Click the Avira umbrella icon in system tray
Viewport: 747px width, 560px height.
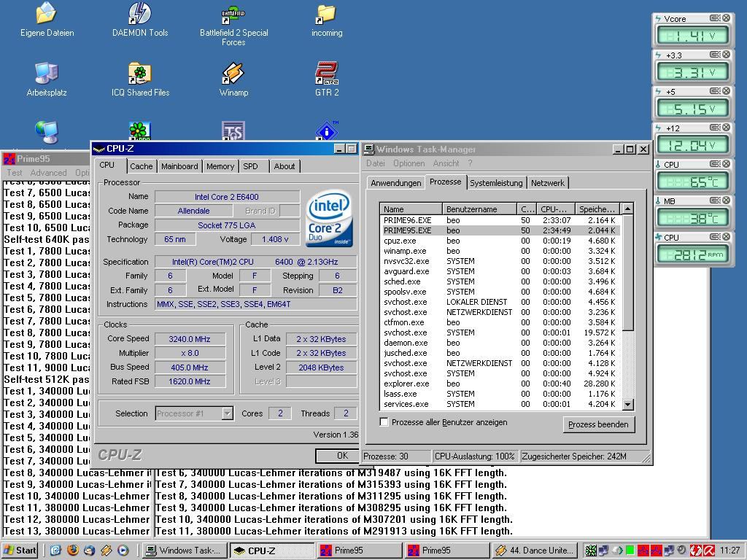click(708, 551)
